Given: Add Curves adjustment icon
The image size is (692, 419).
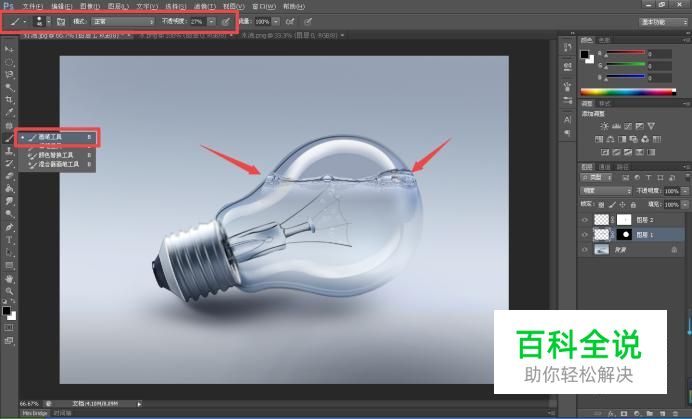Looking at the screenshot, I should pyautogui.click(x=628, y=126).
